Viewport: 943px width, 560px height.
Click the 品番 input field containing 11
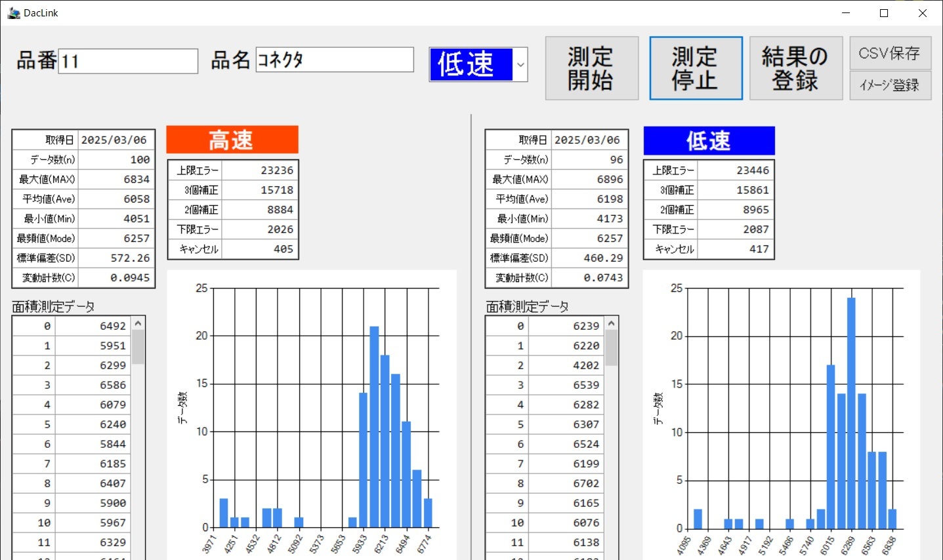(128, 61)
